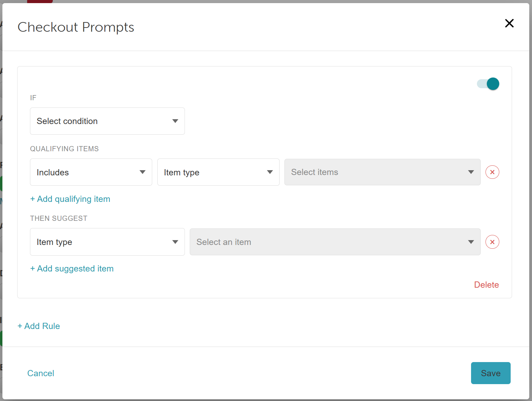Click the Select items dropdown arrow

coord(471,172)
